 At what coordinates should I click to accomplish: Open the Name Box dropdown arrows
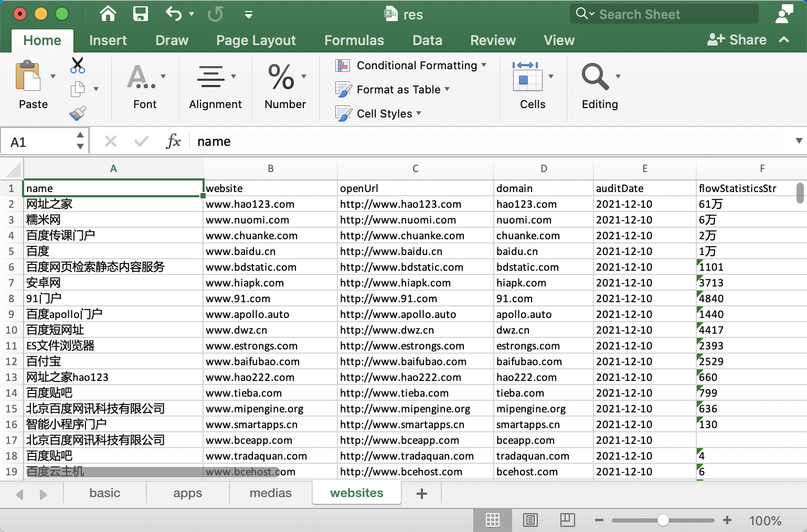click(80, 141)
